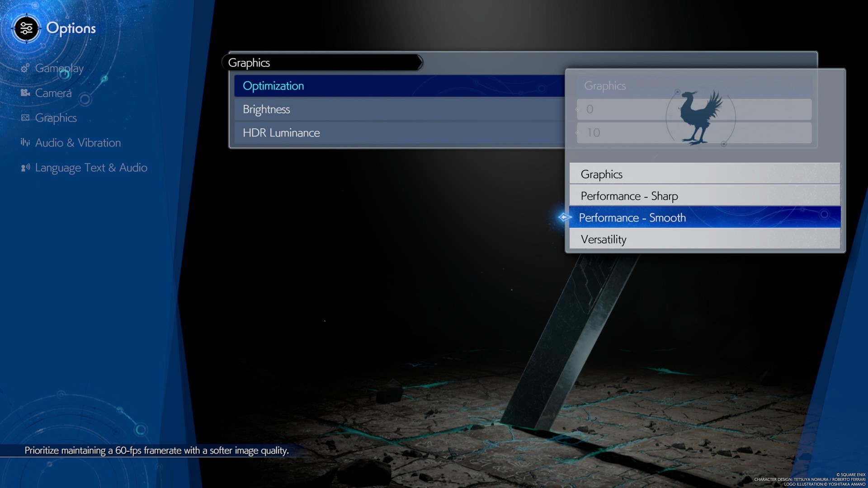868x488 pixels.
Task: Click the Brightness value showing 0
Action: coord(694,109)
